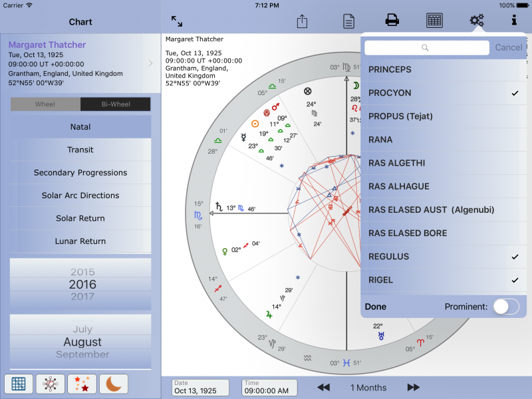Select Solar Return chart type
Image resolution: width=532 pixels, height=399 pixels.
[81, 219]
